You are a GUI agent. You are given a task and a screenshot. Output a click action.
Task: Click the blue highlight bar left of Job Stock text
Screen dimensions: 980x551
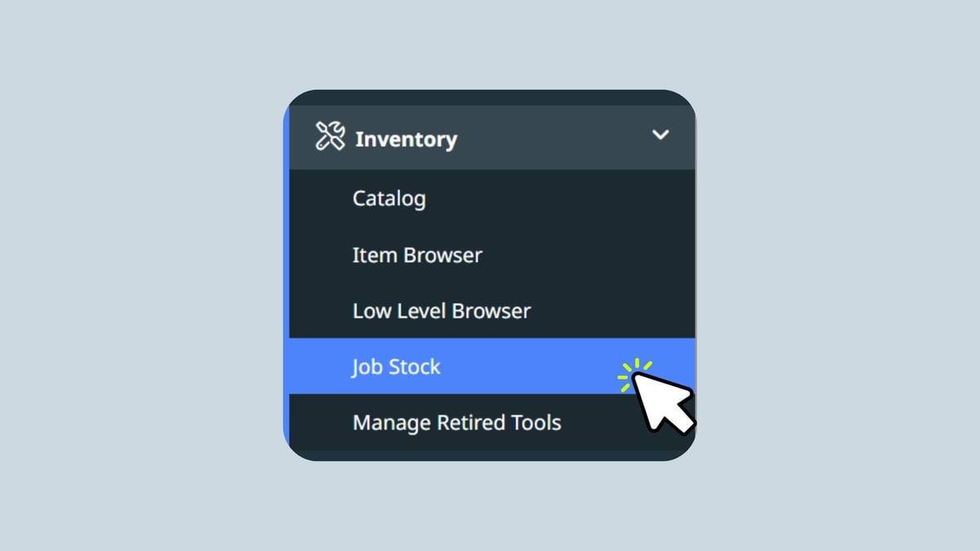pyautogui.click(x=320, y=367)
